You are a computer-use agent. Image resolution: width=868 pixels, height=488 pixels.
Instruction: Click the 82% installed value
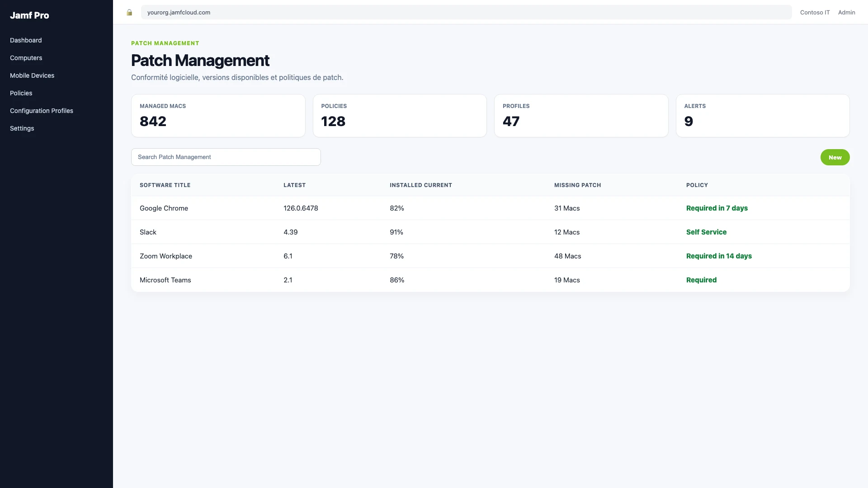tap(396, 208)
